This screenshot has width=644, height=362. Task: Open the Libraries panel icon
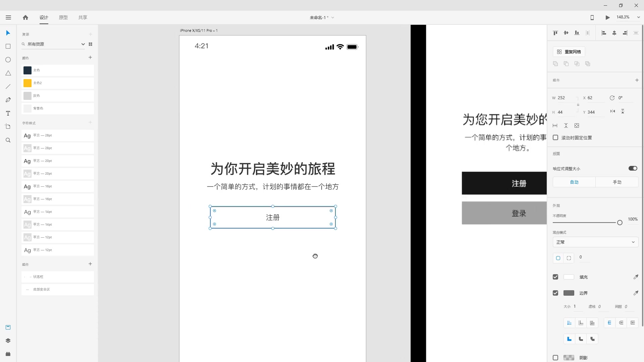(8, 327)
